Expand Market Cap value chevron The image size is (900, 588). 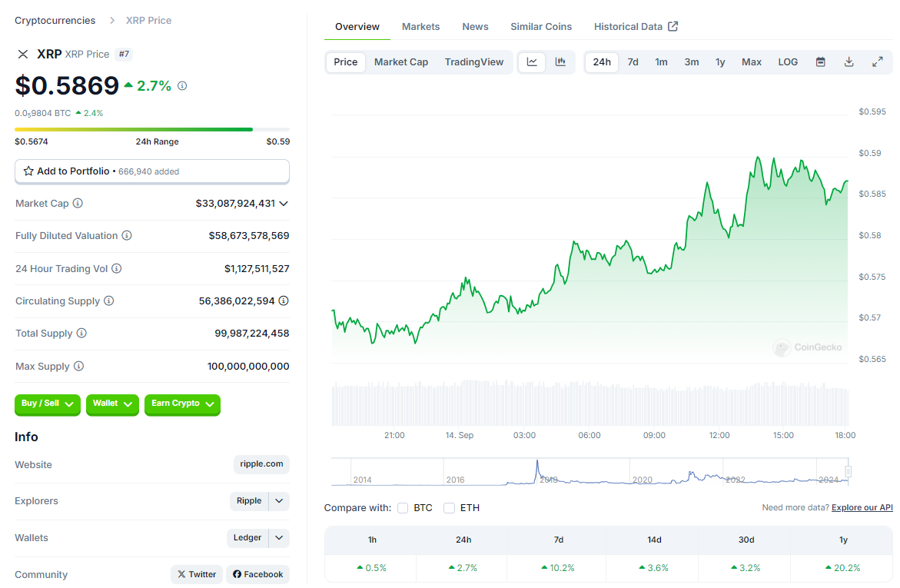click(x=284, y=203)
